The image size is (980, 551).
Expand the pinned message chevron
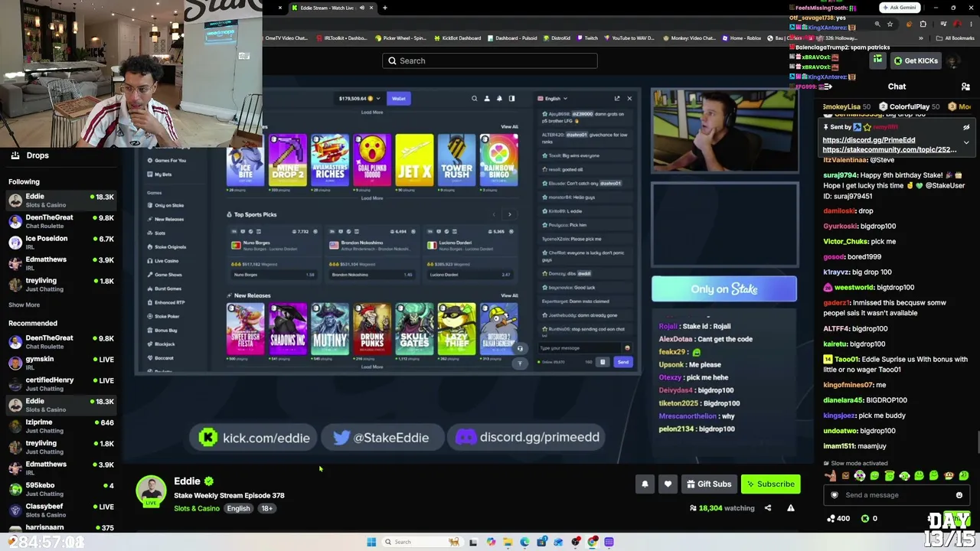[966, 142]
